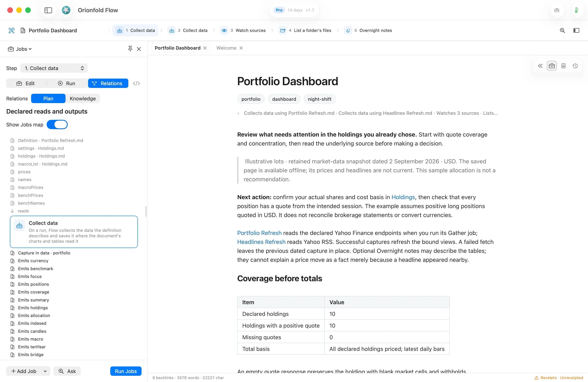Click the Collect data card icon
Viewport: 588px width, 382px height.
19,225
